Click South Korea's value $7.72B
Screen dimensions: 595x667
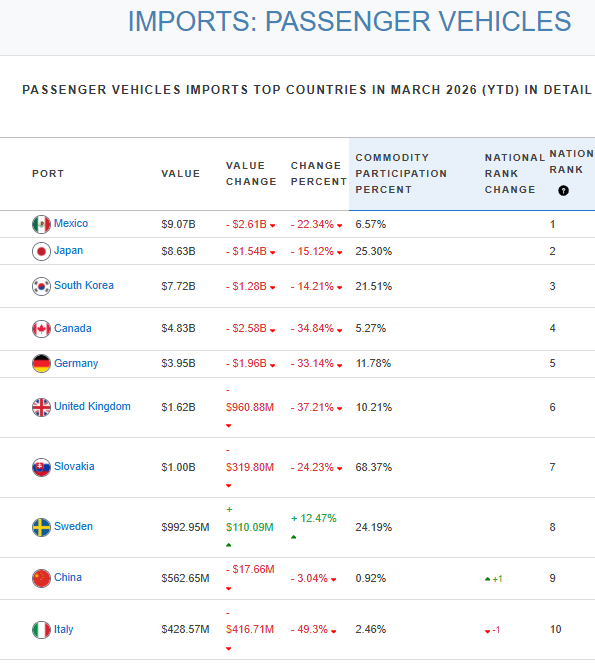[178, 286]
